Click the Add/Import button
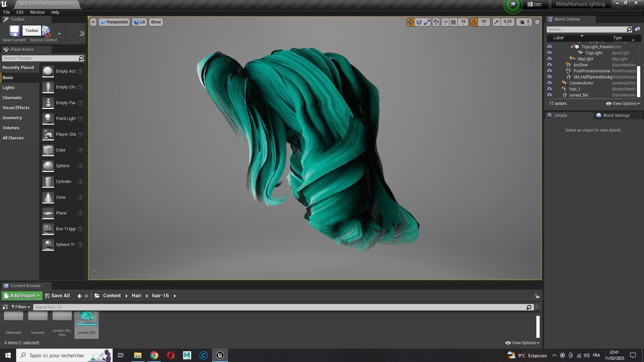Image resolution: width=644 pixels, height=362 pixels. click(22, 296)
